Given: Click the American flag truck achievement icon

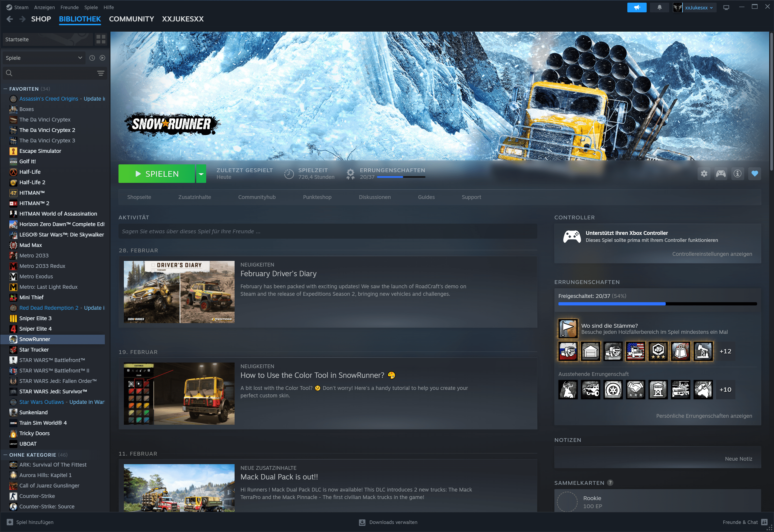Looking at the screenshot, I should (x=635, y=351).
